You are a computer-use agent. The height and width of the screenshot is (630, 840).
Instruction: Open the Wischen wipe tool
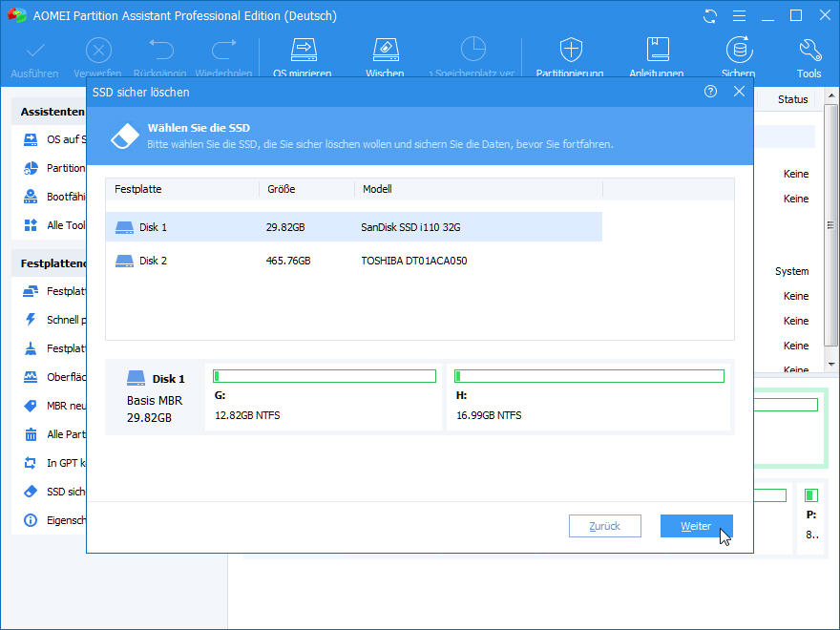click(x=386, y=50)
